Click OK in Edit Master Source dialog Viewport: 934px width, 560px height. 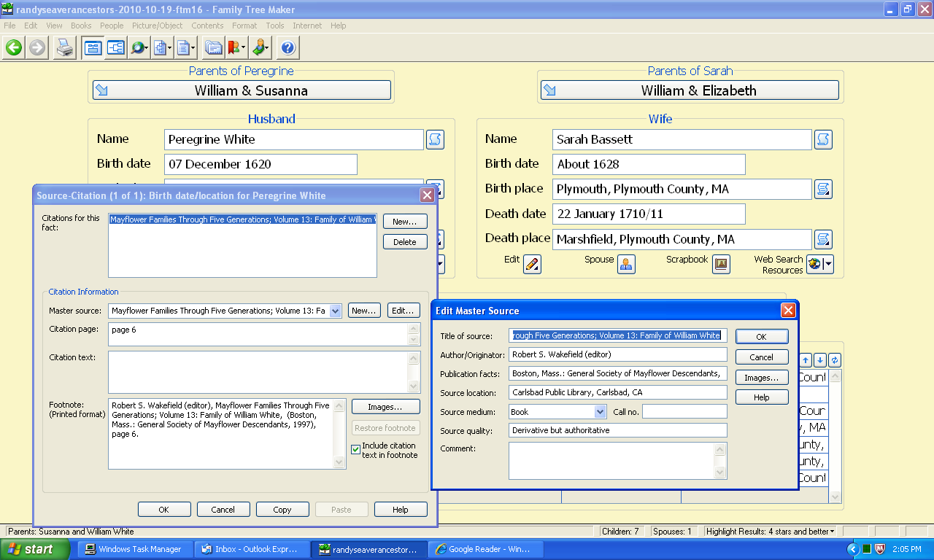click(762, 337)
